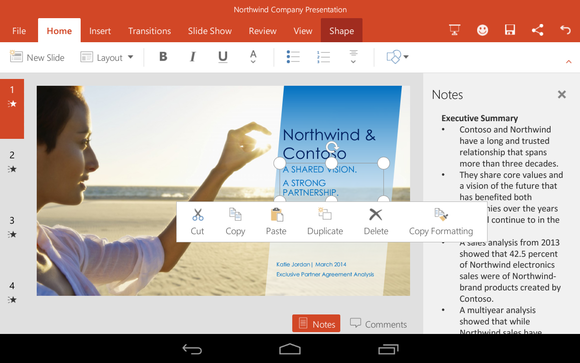Viewport: 580px width, 363px height.
Task: Toggle Bold formatting
Action: click(163, 57)
